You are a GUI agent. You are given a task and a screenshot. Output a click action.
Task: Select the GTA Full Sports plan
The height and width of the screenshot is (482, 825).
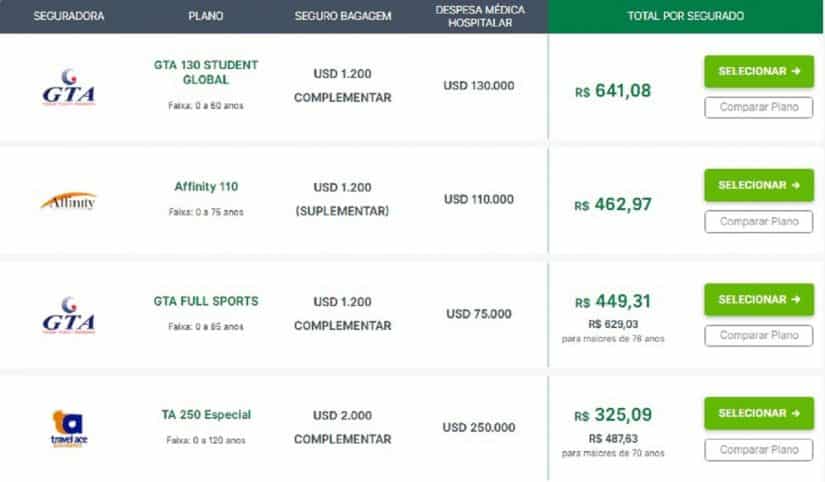759,299
